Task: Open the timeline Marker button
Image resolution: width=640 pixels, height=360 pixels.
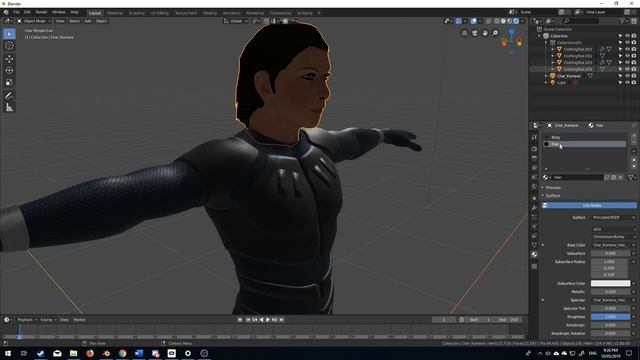Action: (x=79, y=320)
